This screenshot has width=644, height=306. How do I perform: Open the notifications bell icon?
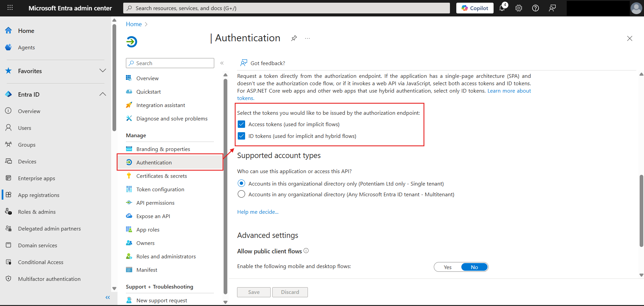pos(502,8)
